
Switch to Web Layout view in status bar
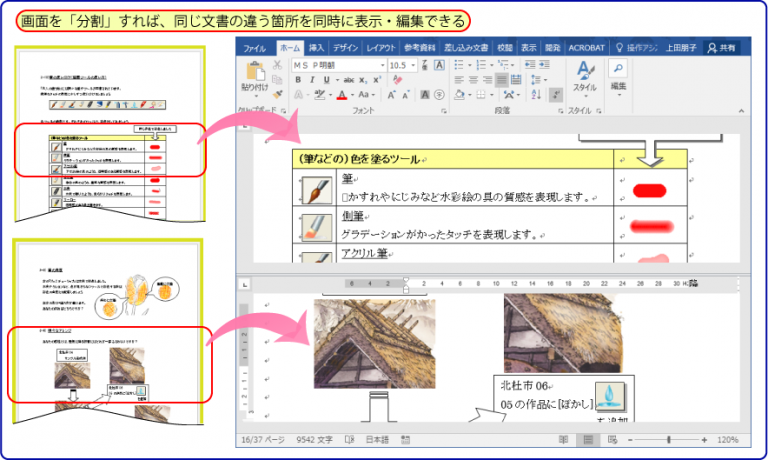612,440
